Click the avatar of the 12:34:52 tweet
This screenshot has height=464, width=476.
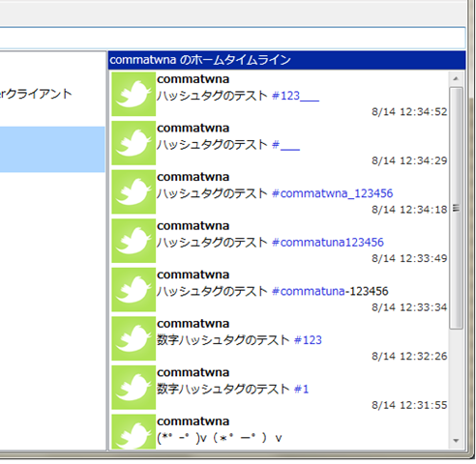click(134, 94)
